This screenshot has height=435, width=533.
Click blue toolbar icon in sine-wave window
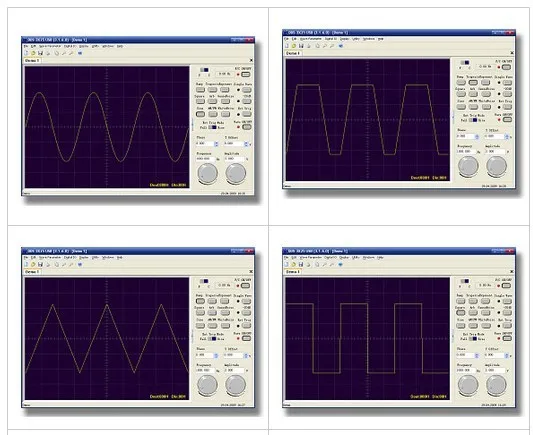click(80, 53)
